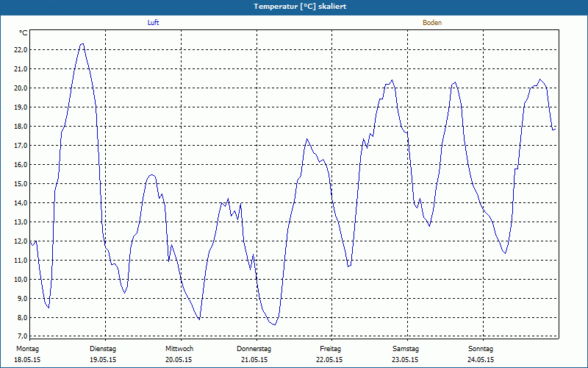The height and width of the screenshot is (368, 588).
Task: Click the 13,0 y-axis value
Action: [21, 222]
